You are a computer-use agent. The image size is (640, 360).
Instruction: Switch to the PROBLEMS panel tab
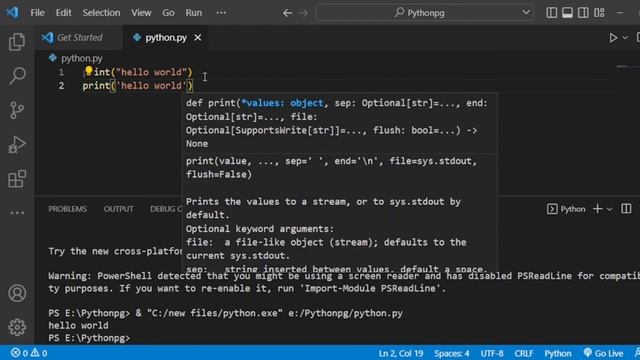click(x=67, y=209)
